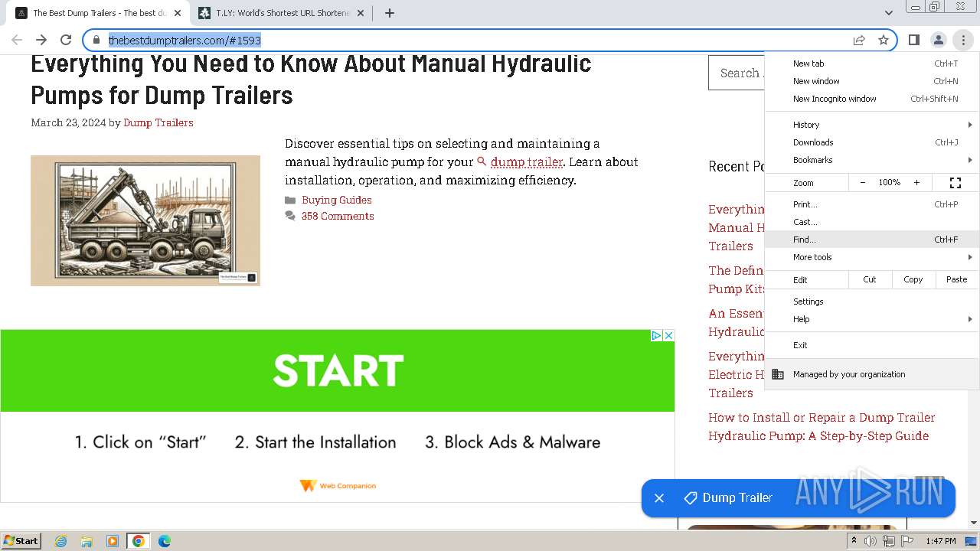Enter fullscreen mode via zoom row icon

click(x=955, y=183)
